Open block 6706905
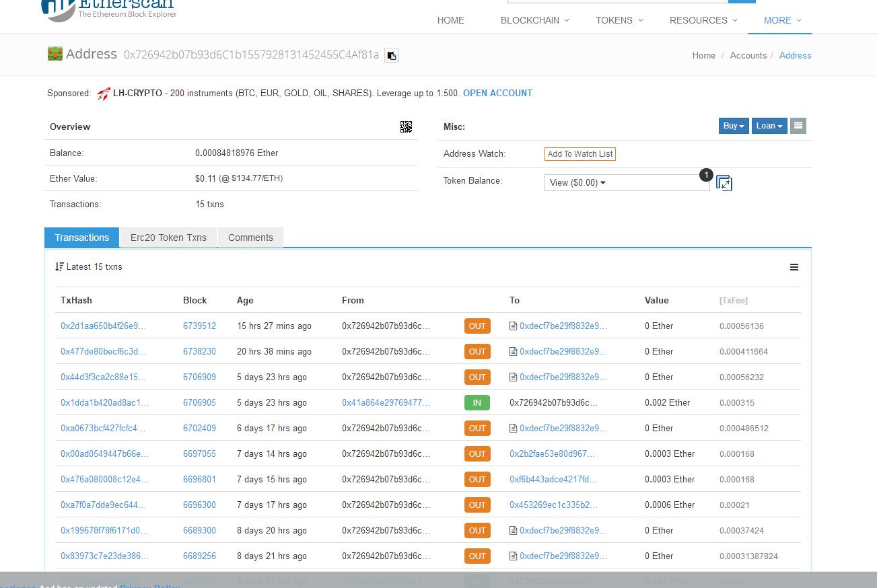Image resolution: width=877 pixels, height=588 pixels. click(x=199, y=403)
